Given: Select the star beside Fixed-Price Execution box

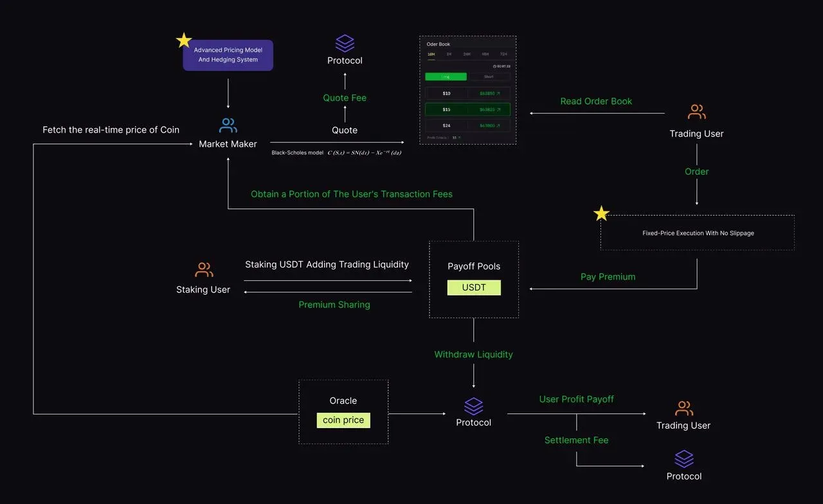Looking at the screenshot, I should point(601,213).
